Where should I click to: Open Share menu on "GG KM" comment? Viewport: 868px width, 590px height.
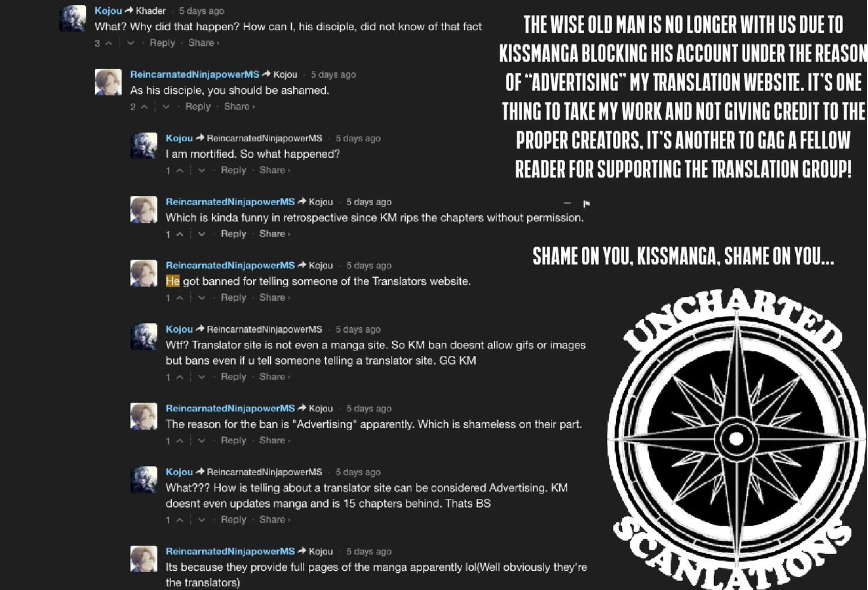tap(274, 377)
